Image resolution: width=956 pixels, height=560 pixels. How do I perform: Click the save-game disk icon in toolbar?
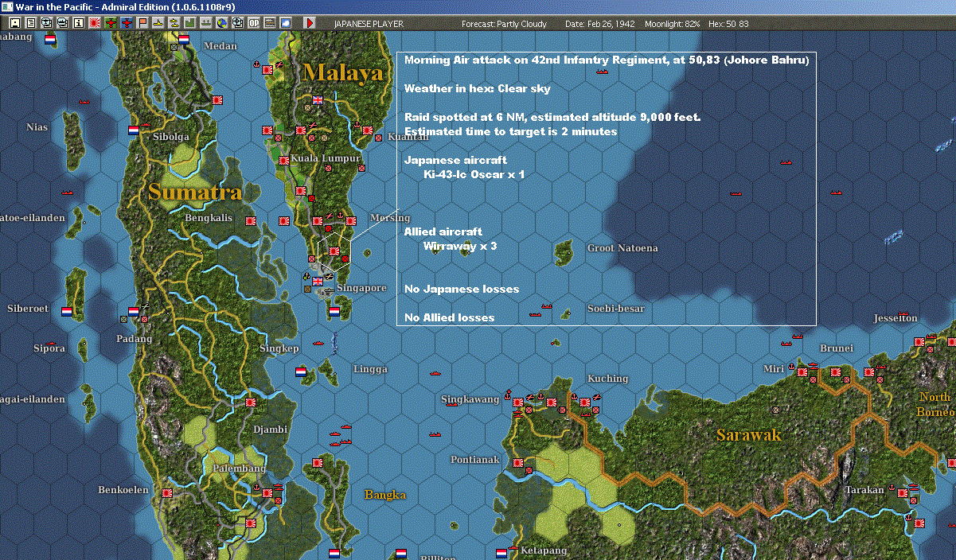(14, 24)
